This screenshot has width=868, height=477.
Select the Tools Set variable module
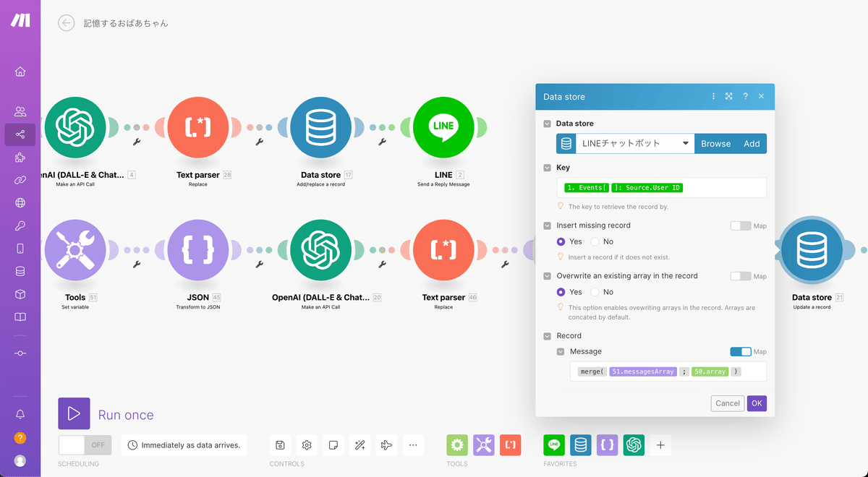tap(75, 250)
